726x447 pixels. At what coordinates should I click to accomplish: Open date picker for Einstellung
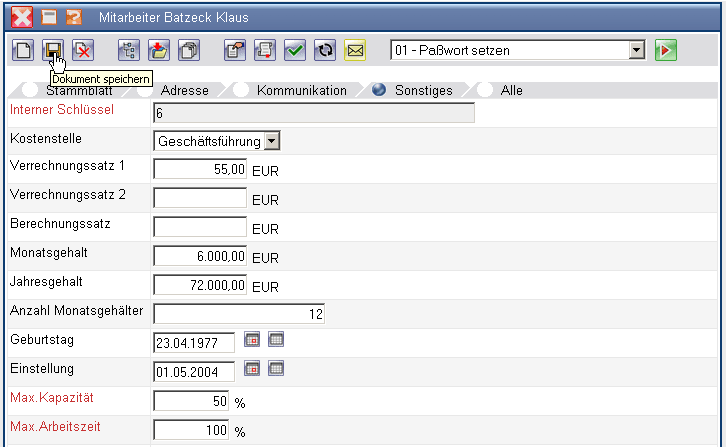pyautogui.click(x=252, y=369)
